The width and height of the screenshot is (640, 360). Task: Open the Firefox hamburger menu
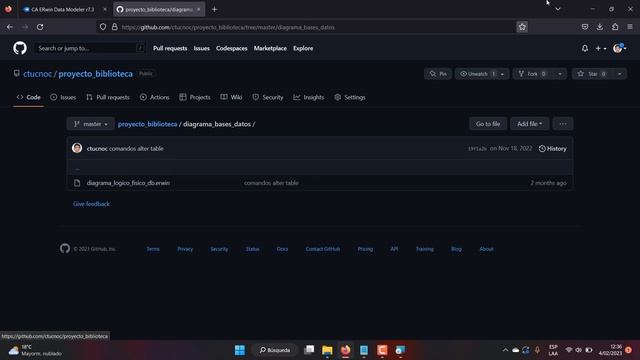coord(630,27)
